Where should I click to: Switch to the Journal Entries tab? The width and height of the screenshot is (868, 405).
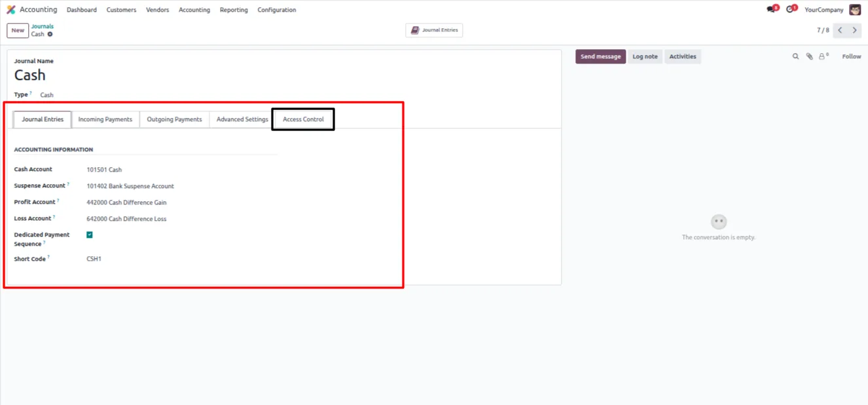click(43, 119)
